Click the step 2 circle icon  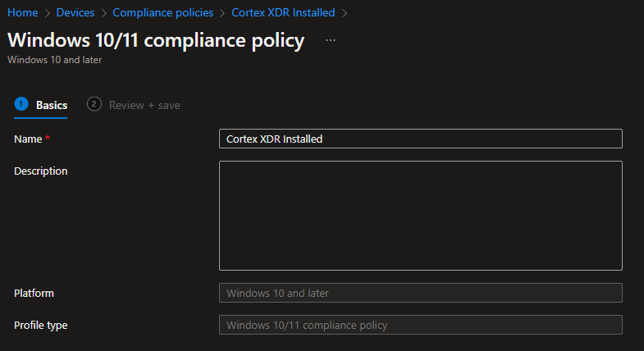(x=94, y=104)
